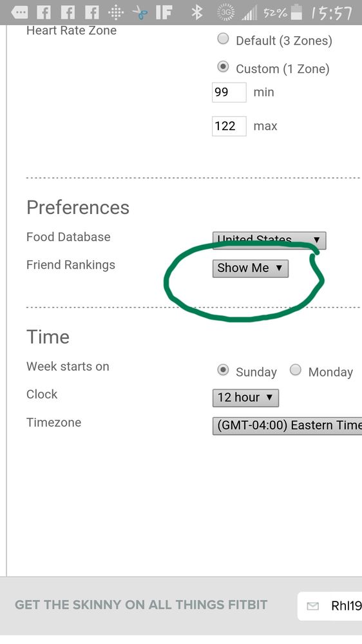Tap the messaging notification icon in status bar
This screenshot has height=644, width=362.
19,13
